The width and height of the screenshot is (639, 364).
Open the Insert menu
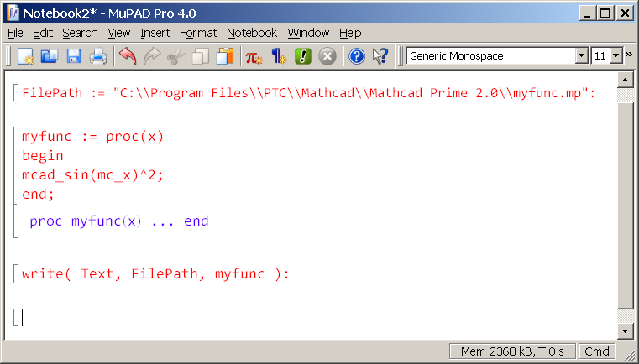(155, 33)
